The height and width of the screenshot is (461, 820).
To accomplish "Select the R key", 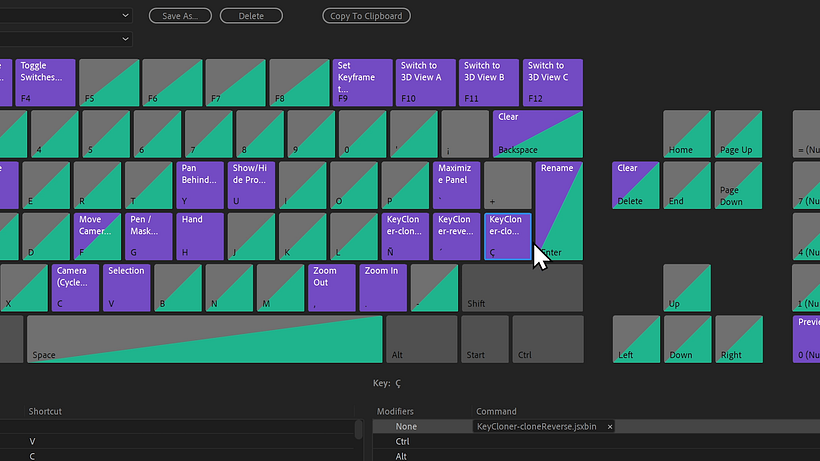I will click(97, 185).
